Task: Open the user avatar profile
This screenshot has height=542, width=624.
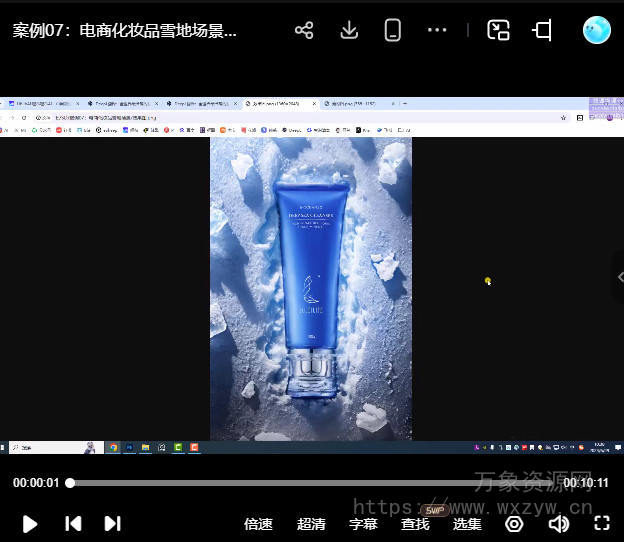Action: [x=596, y=30]
